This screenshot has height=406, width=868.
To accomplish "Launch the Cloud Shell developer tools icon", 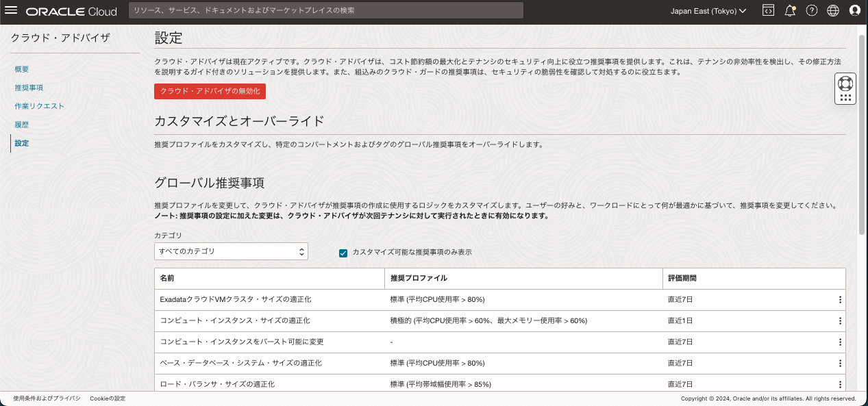I will [x=769, y=10].
